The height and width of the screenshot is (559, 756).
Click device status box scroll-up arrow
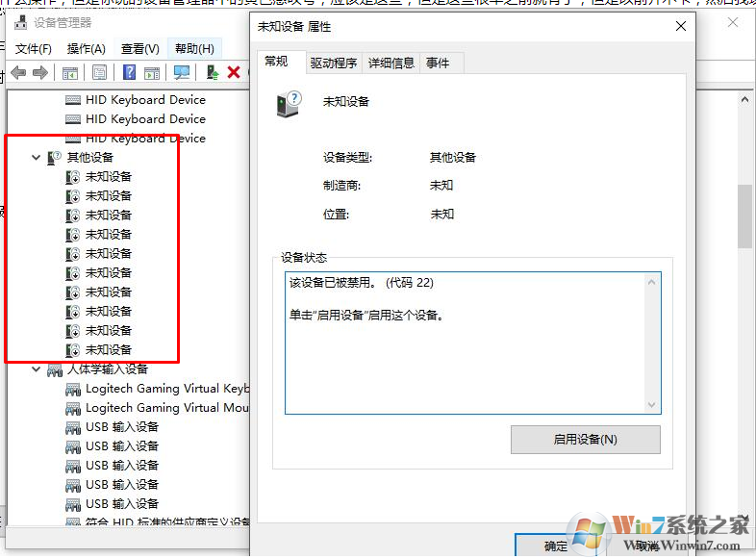[x=652, y=282]
